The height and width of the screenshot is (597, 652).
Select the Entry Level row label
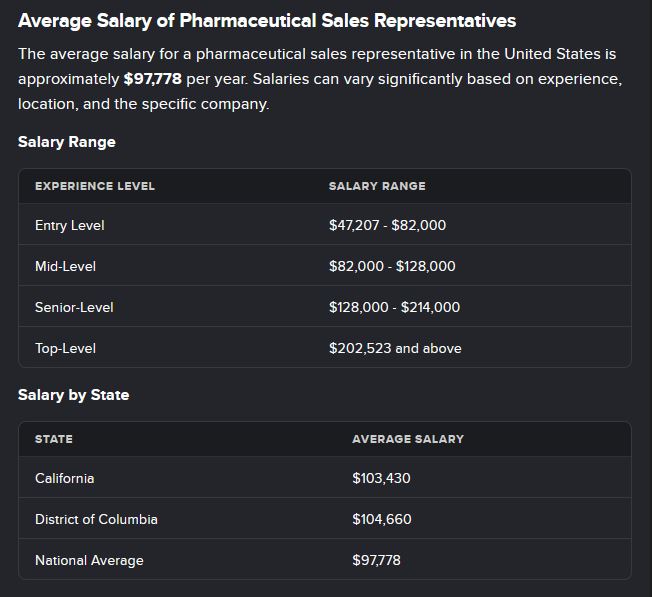pos(70,225)
